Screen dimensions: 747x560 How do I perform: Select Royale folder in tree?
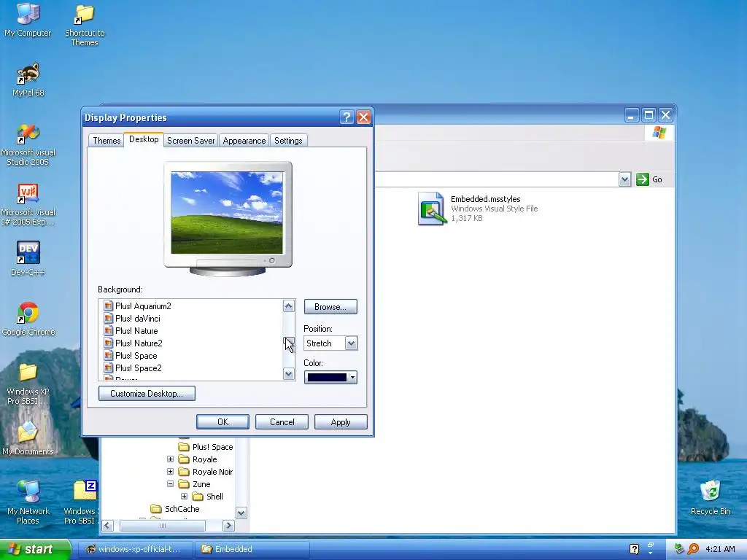198,459
